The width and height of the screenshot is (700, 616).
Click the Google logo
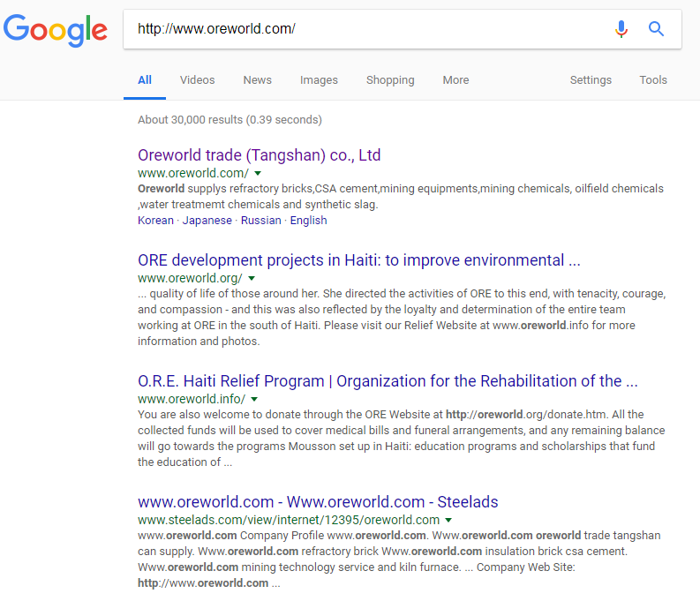tap(56, 30)
